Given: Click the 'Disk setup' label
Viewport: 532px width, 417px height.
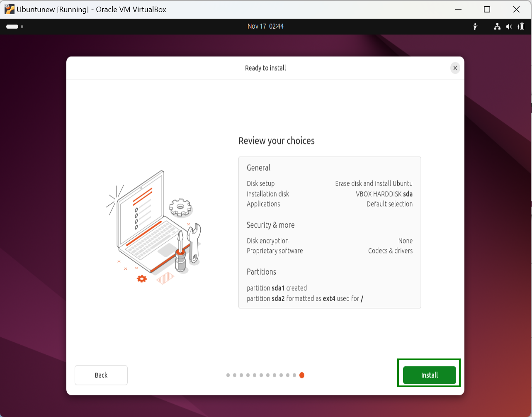Looking at the screenshot, I should click(260, 183).
